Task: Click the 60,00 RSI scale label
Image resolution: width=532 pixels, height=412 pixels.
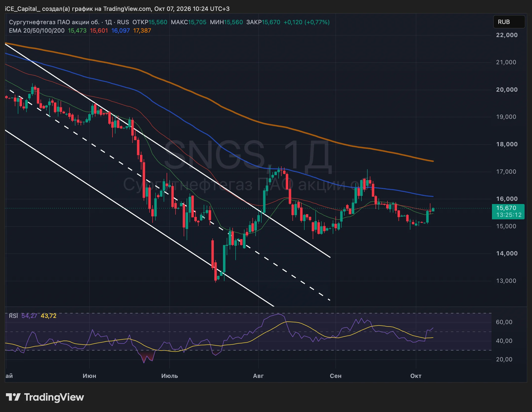Action: 504,322
